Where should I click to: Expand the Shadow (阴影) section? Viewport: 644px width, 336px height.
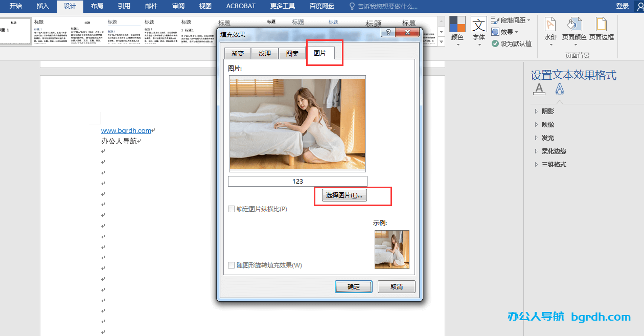coord(547,111)
